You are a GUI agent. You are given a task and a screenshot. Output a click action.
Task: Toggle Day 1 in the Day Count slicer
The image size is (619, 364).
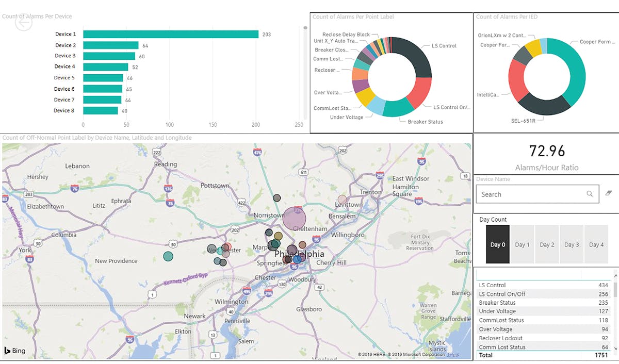522,244
